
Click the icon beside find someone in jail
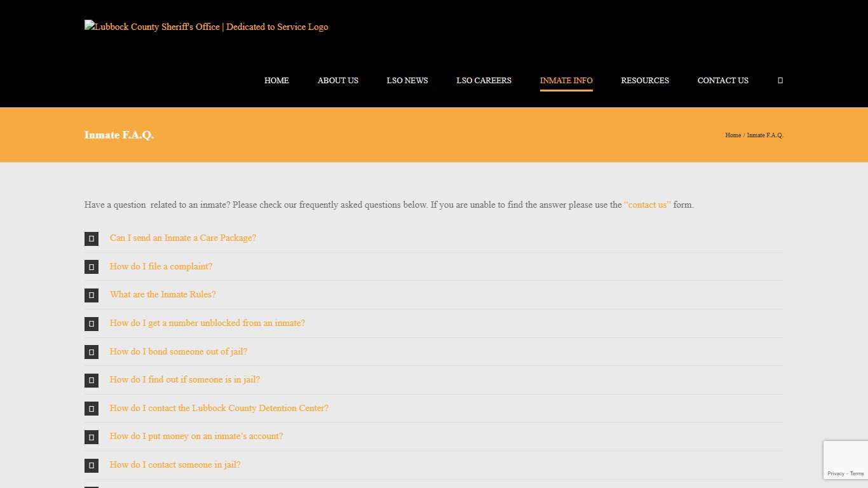92,380
